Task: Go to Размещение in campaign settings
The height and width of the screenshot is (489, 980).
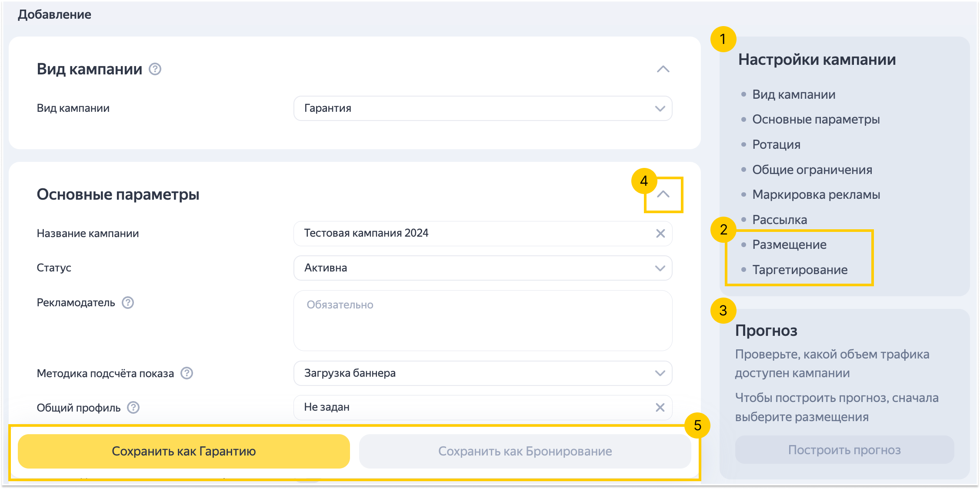Action: [x=789, y=244]
